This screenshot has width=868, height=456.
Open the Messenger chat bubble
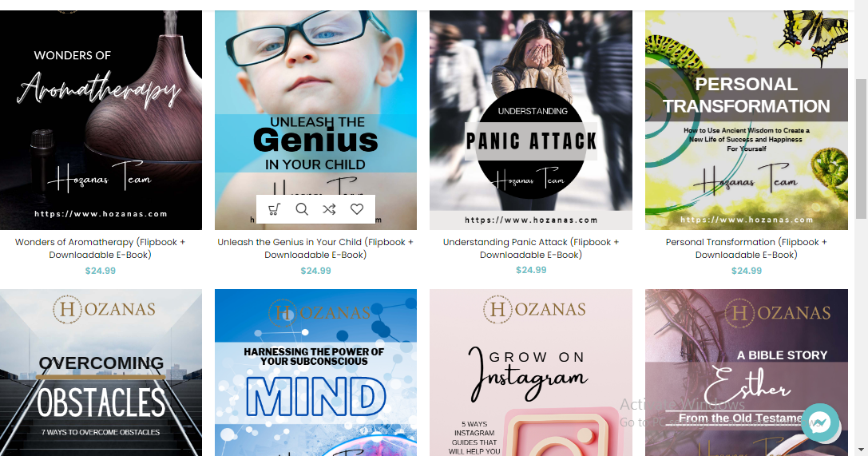pos(820,422)
